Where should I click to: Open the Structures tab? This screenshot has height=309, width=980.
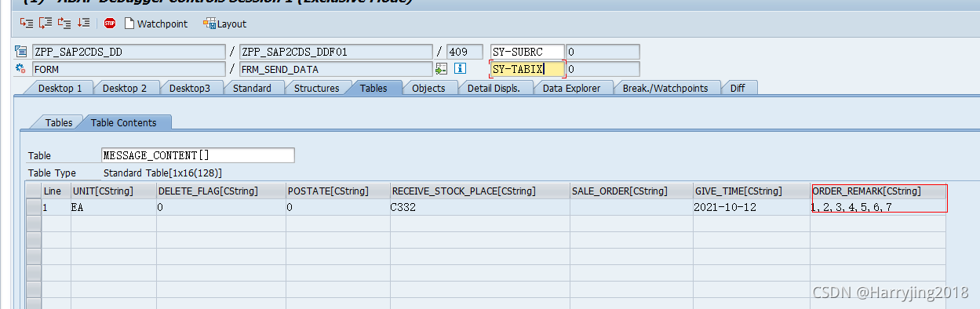pos(316,88)
